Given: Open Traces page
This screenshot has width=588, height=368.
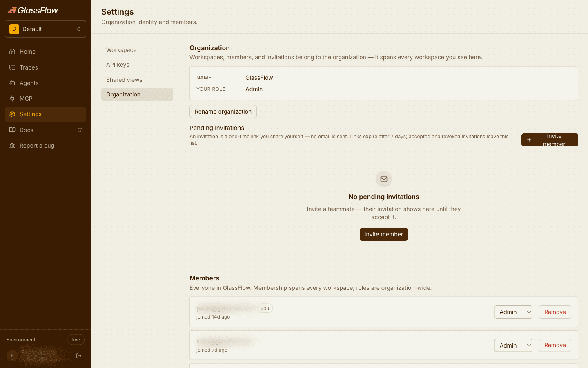Looking at the screenshot, I should pyautogui.click(x=45, y=67).
